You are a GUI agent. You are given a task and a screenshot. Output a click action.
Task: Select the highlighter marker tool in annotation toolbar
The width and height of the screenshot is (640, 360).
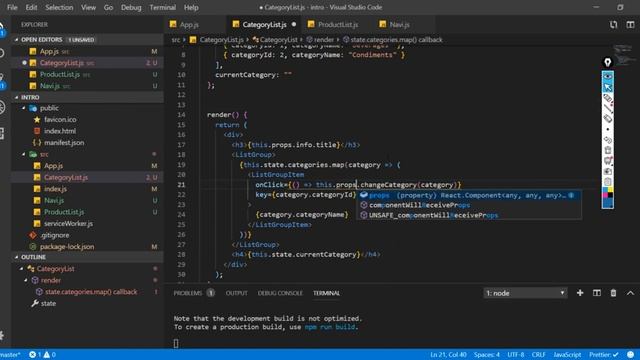[x=608, y=98]
